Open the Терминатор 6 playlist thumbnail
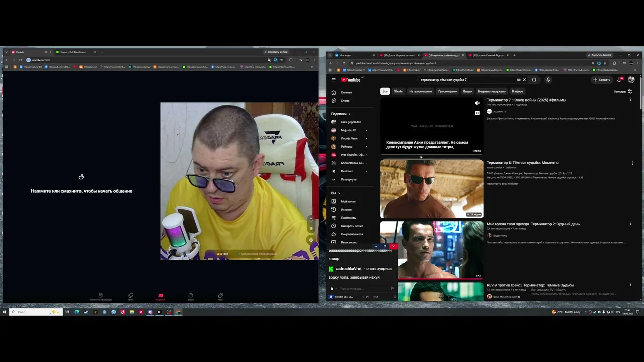The image size is (644, 362). pyautogui.click(x=432, y=189)
